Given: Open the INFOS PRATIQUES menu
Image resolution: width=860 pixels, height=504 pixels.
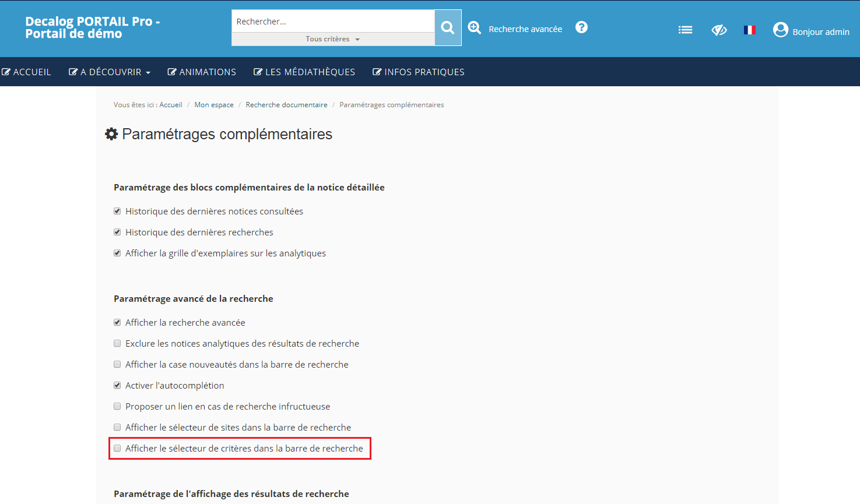Looking at the screenshot, I should 418,71.
